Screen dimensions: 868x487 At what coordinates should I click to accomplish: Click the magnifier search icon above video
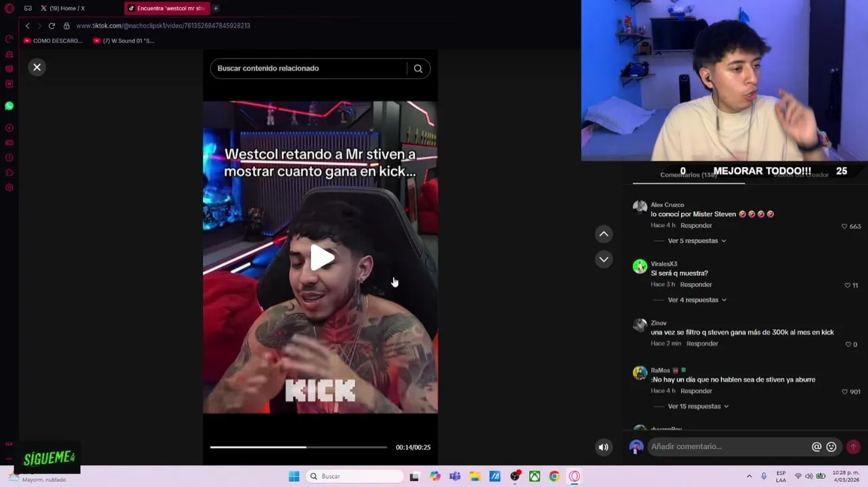point(418,68)
